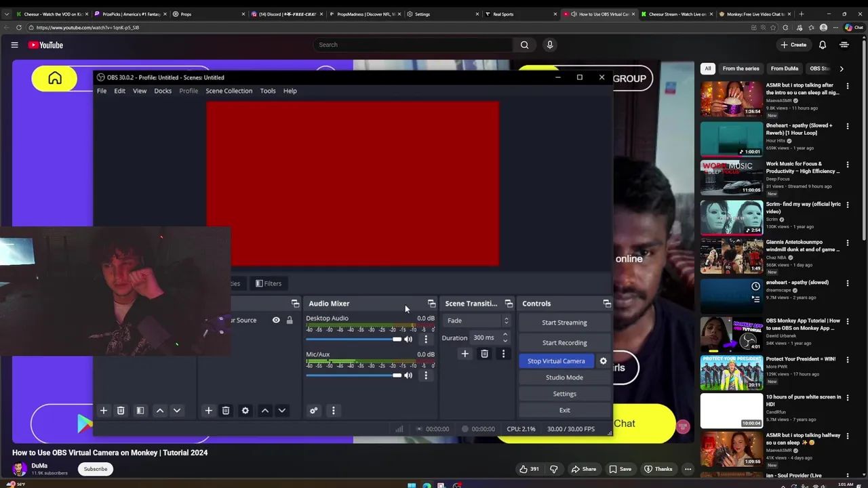Open transition properties three-dot menu
Image resolution: width=868 pixels, height=488 pixels.
coord(503,354)
